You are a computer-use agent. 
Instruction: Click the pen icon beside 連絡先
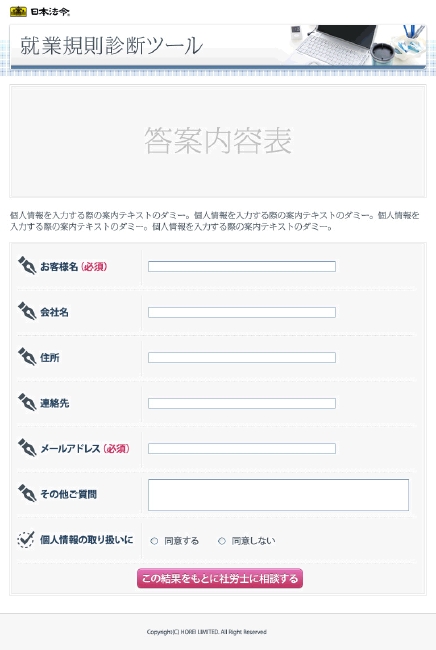pyautogui.click(x=27, y=402)
